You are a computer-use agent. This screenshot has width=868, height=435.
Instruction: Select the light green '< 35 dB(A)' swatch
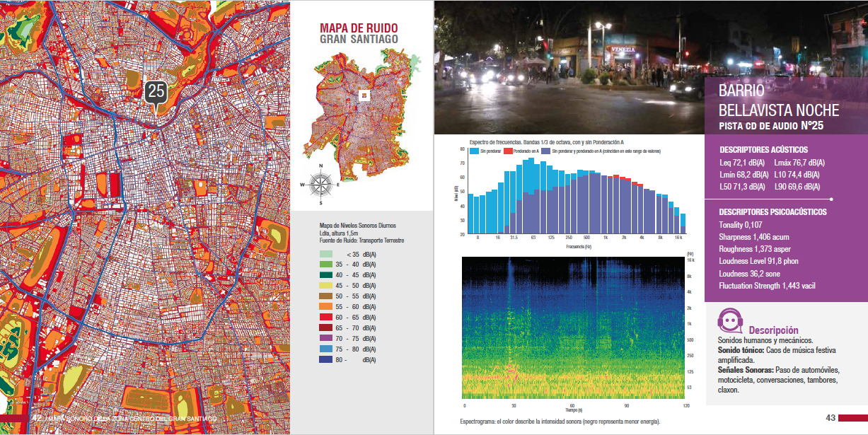pyautogui.click(x=325, y=254)
